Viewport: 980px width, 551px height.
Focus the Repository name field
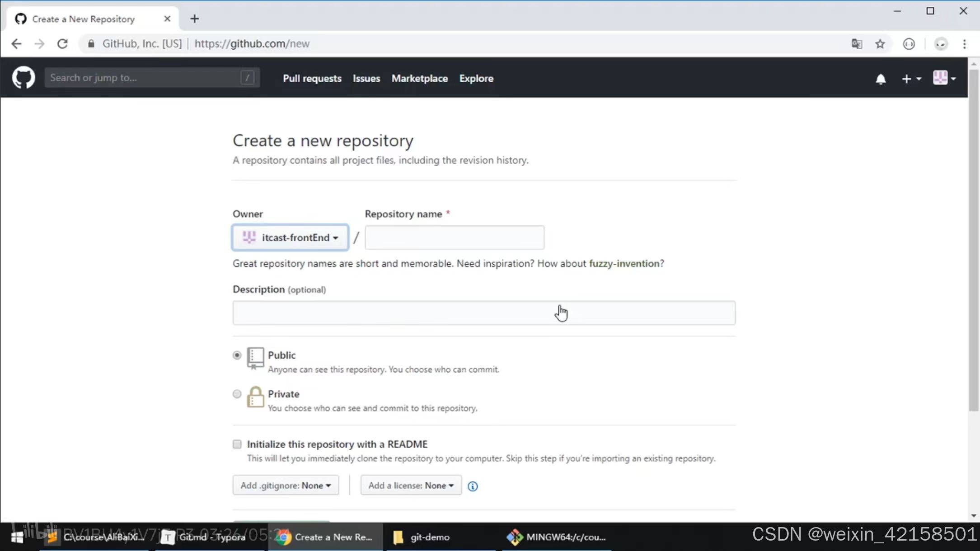pyautogui.click(x=455, y=238)
